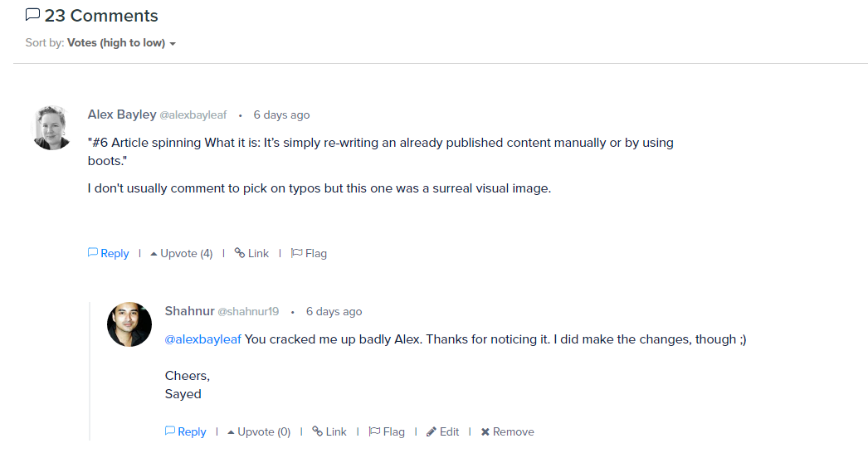Copy link to Alex Bayley's comment

pos(252,254)
